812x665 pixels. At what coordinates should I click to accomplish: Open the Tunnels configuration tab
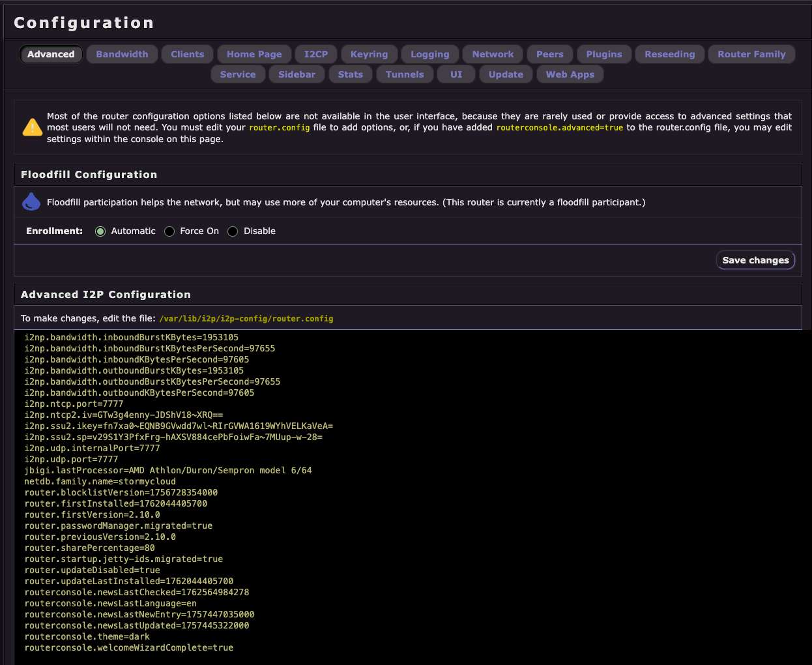click(405, 74)
